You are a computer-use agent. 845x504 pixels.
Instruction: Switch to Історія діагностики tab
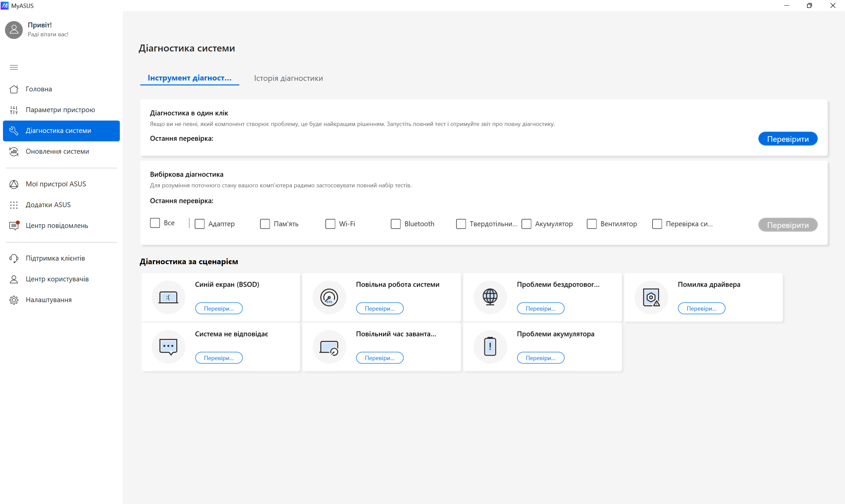(x=288, y=78)
